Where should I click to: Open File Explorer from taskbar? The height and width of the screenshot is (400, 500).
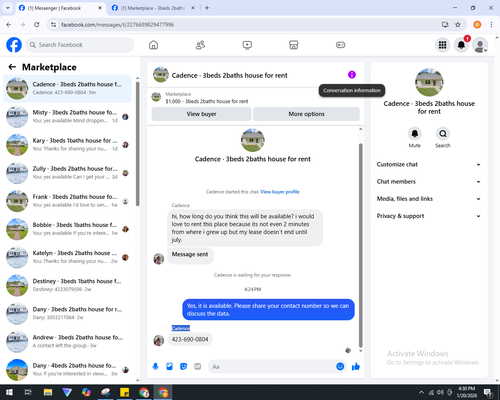48,392
